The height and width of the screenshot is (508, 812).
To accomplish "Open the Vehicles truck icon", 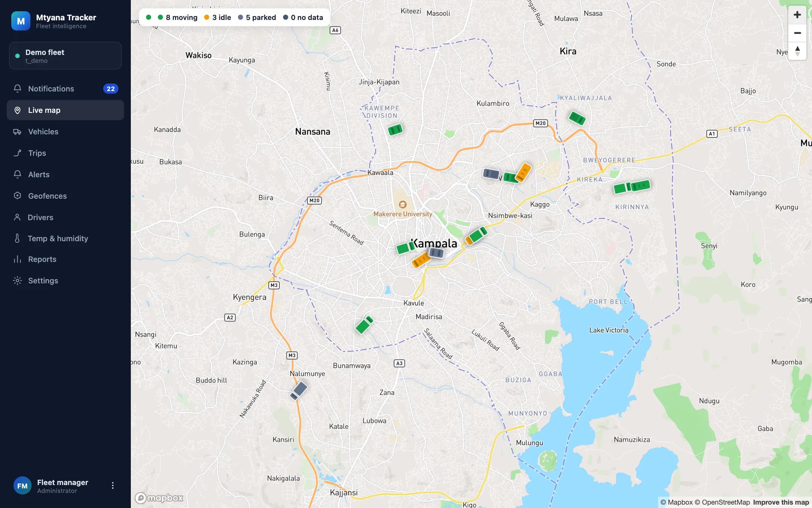I will 17,131.
